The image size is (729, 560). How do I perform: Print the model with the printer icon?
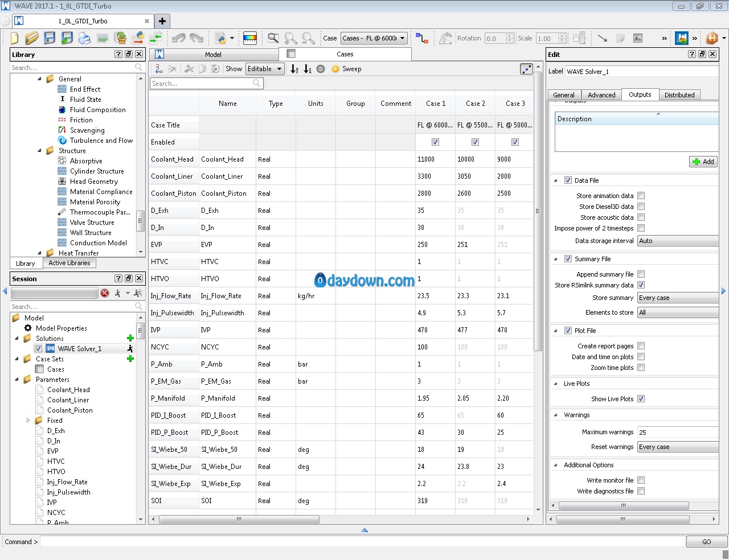[85, 38]
